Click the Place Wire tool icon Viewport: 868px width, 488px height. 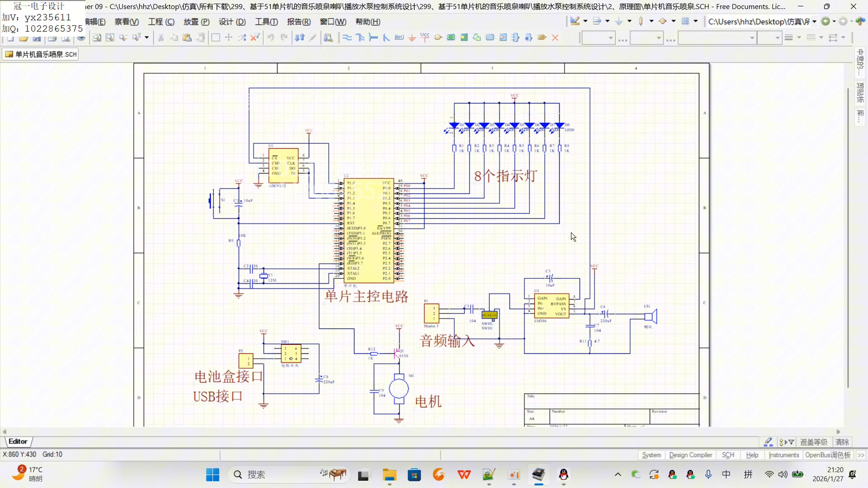(x=347, y=38)
